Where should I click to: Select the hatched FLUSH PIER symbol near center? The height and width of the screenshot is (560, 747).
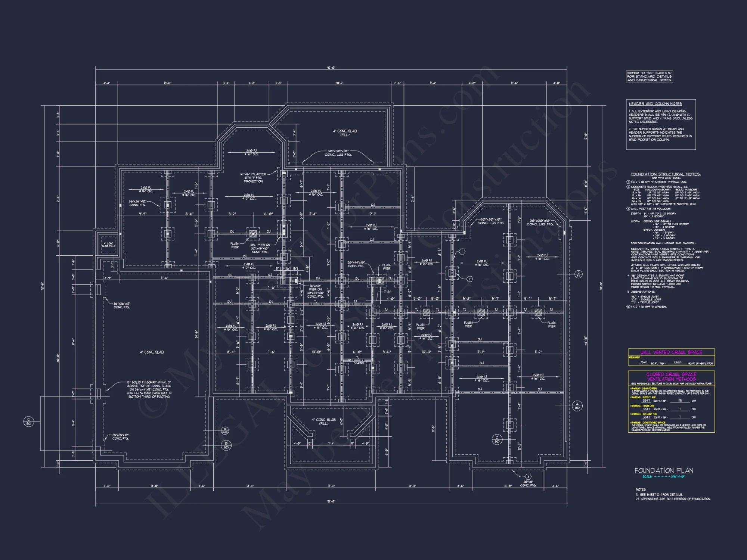[380, 281]
